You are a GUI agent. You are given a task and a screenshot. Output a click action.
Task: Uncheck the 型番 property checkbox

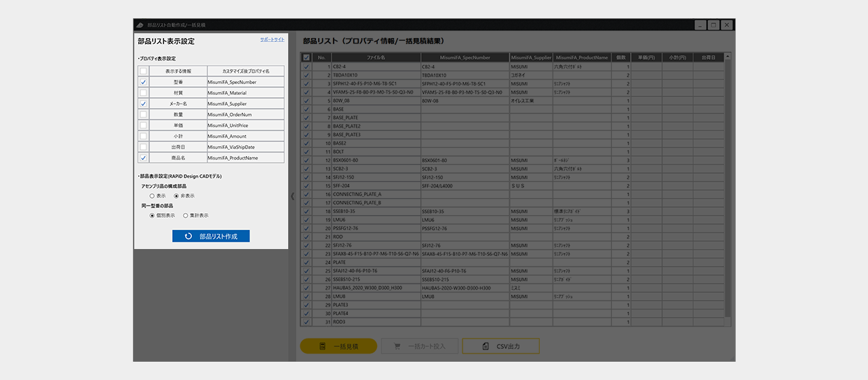[x=143, y=82]
